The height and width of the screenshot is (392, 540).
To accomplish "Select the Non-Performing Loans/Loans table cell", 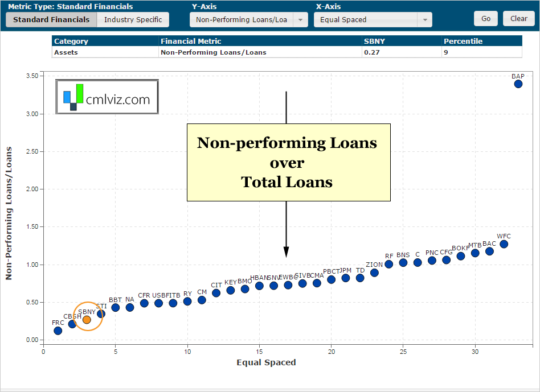I will coord(260,52).
